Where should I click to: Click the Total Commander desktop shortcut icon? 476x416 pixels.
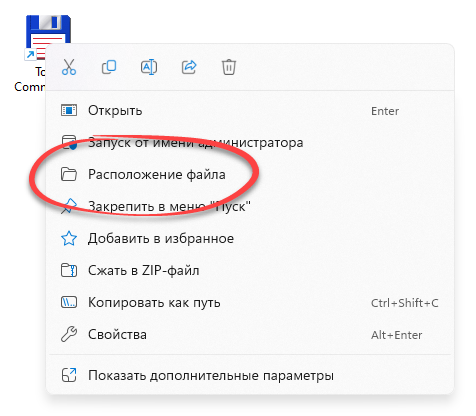(47, 37)
